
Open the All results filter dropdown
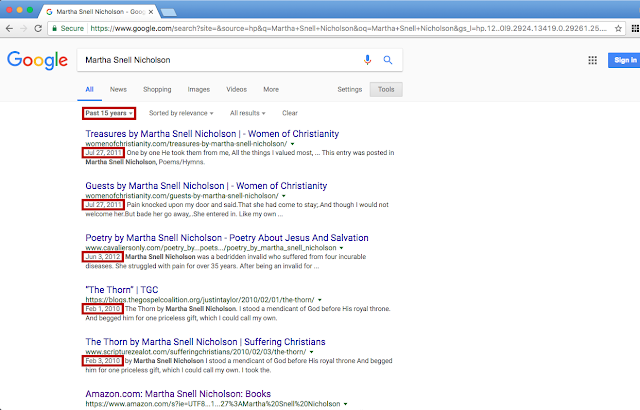pos(248,113)
